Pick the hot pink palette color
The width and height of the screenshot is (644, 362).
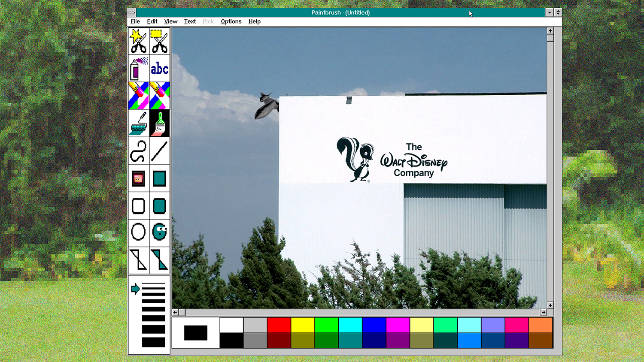tap(517, 325)
